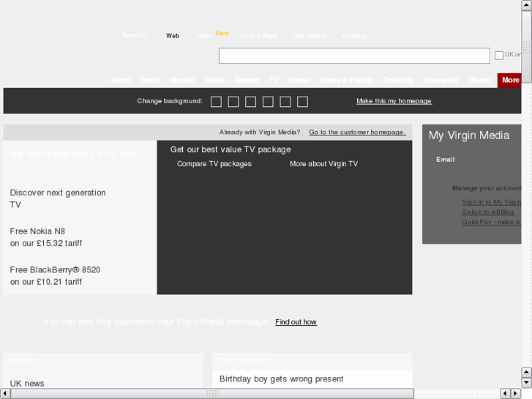Go to the Games section
The height and width of the screenshot is (399, 532).
coord(247,80)
